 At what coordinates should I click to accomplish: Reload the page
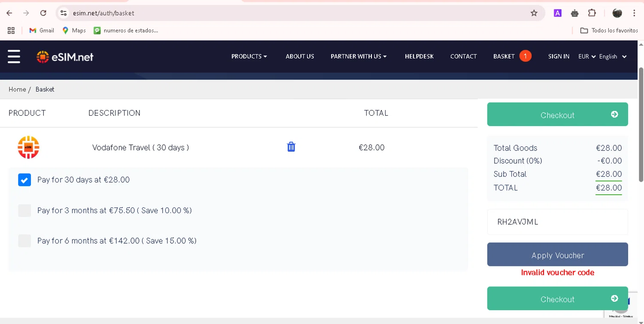[x=43, y=13]
